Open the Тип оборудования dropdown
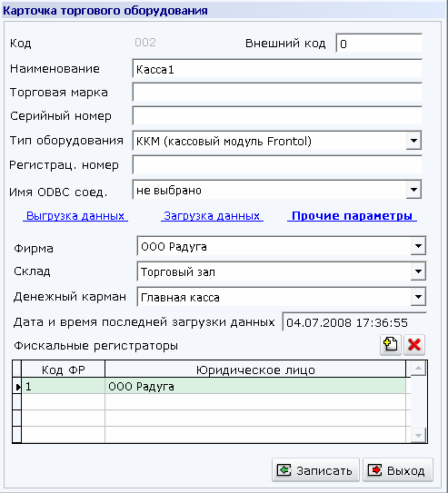The image size is (448, 493). click(x=413, y=141)
